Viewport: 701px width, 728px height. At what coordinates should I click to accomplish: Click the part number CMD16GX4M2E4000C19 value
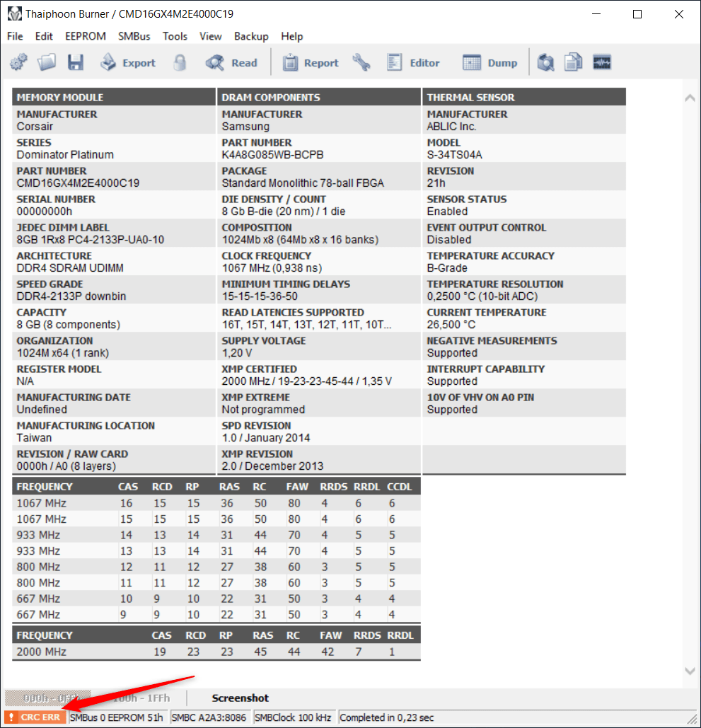[78, 183]
